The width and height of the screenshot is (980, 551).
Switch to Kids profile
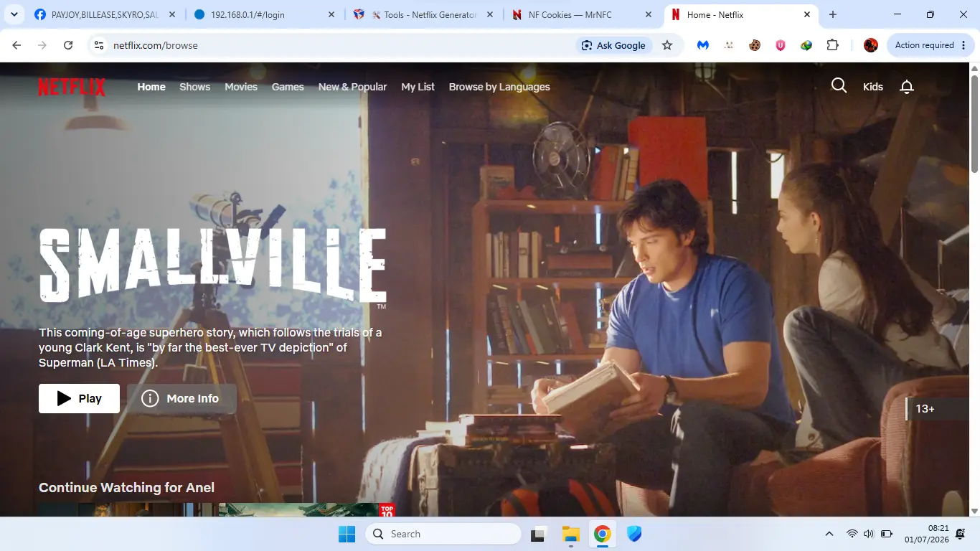tap(873, 87)
